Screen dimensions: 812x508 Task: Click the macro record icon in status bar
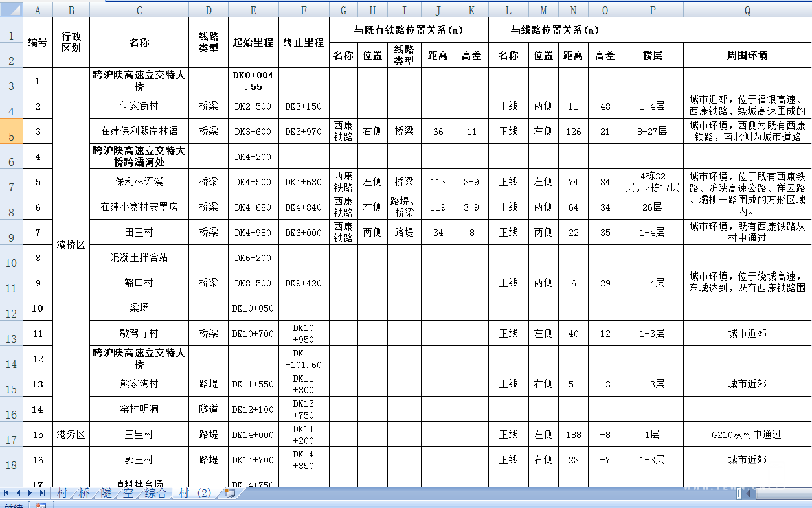41,505
